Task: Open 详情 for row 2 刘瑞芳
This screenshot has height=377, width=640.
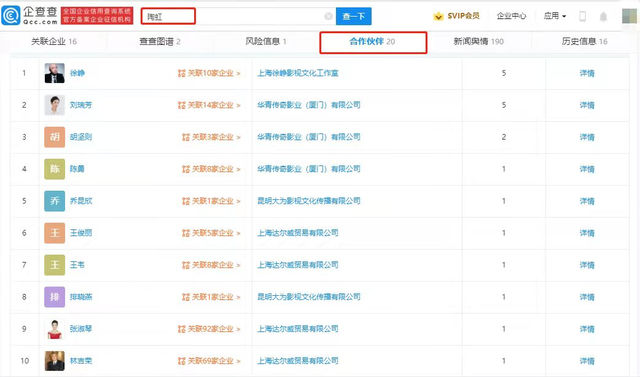Action: coord(587,105)
